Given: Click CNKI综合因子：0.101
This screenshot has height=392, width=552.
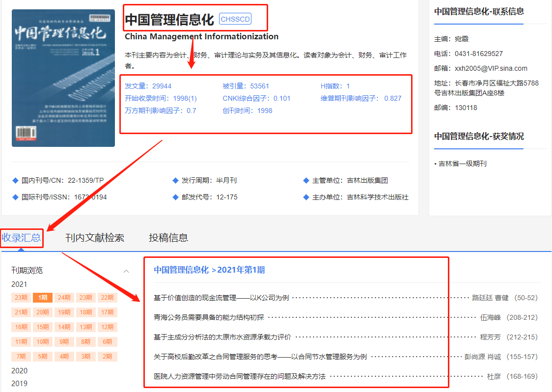Looking at the screenshot, I should pyautogui.click(x=256, y=99).
